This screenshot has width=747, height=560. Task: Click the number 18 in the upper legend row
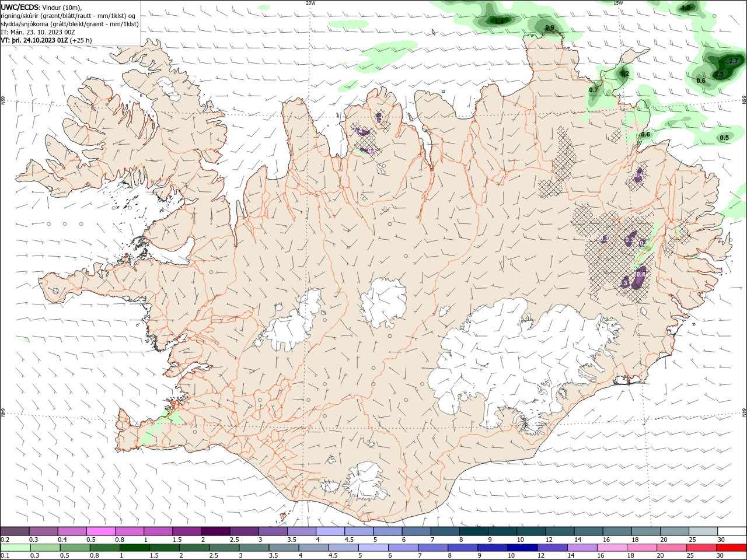tap(634, 540)
